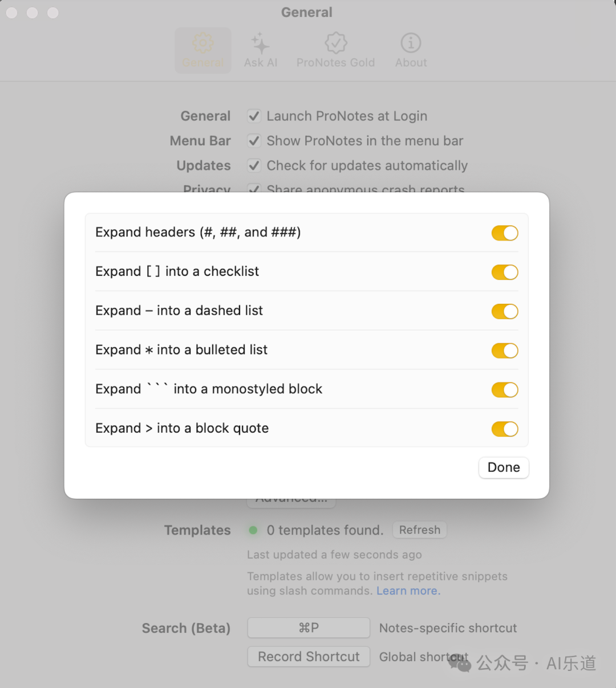This screenshot has height=688, width=616.
Task: Click Record Shortcut for global shortcut
Action: [309, 657]
